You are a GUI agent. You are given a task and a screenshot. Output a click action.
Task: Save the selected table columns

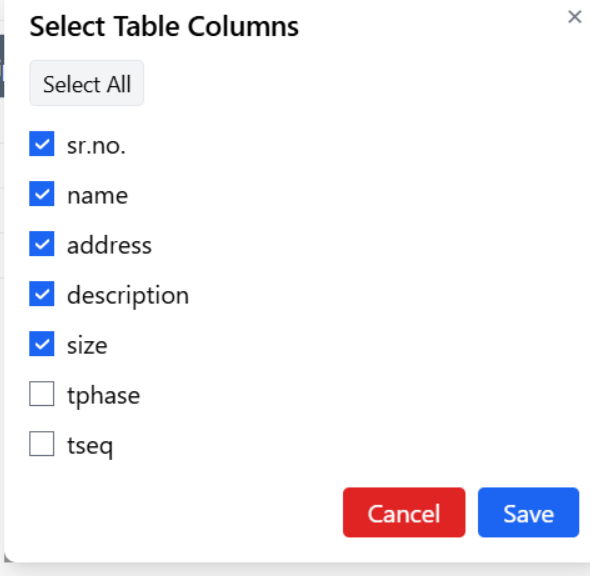pos(528,512)
